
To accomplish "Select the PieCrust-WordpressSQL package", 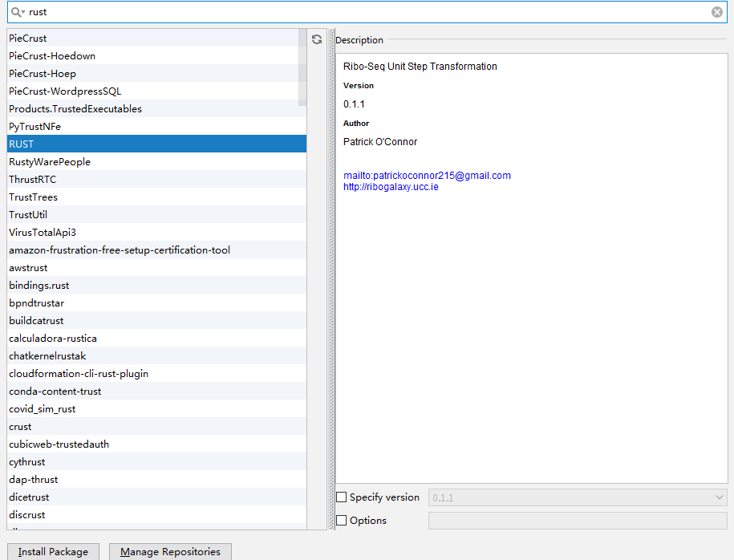I will 156,91.
